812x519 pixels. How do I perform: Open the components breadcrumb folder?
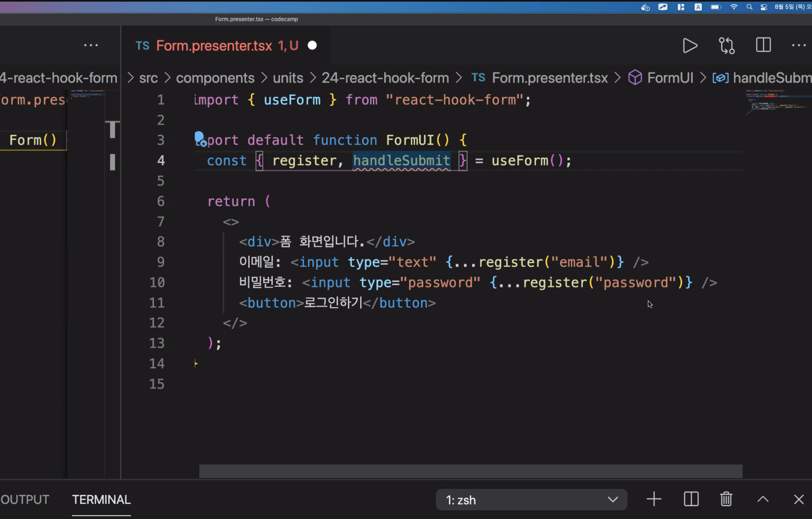[215, 78]
